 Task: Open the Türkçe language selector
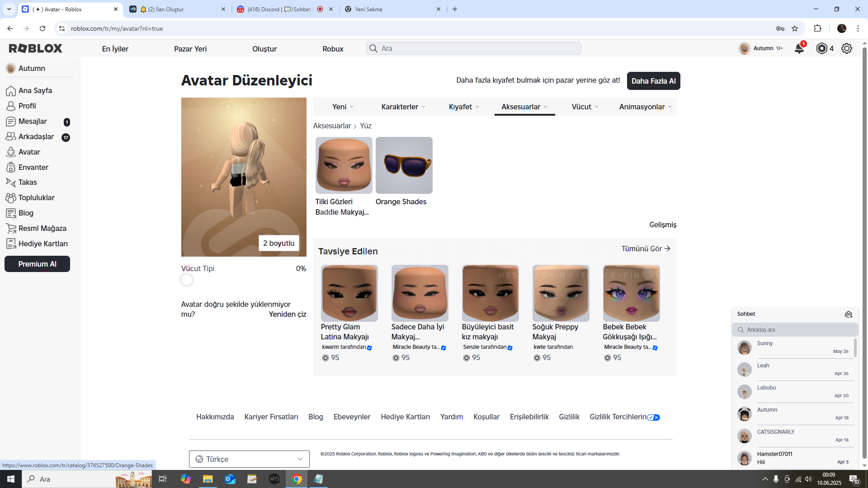tap(249, 459)
